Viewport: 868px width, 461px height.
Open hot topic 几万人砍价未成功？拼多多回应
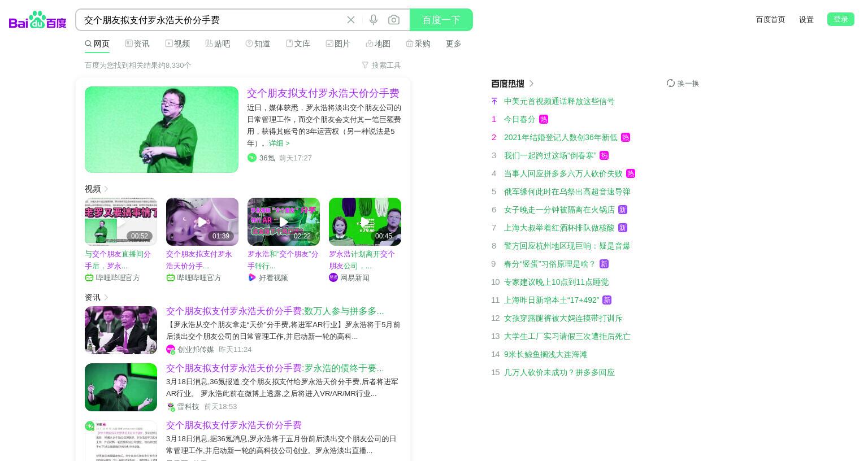point(559,372)
